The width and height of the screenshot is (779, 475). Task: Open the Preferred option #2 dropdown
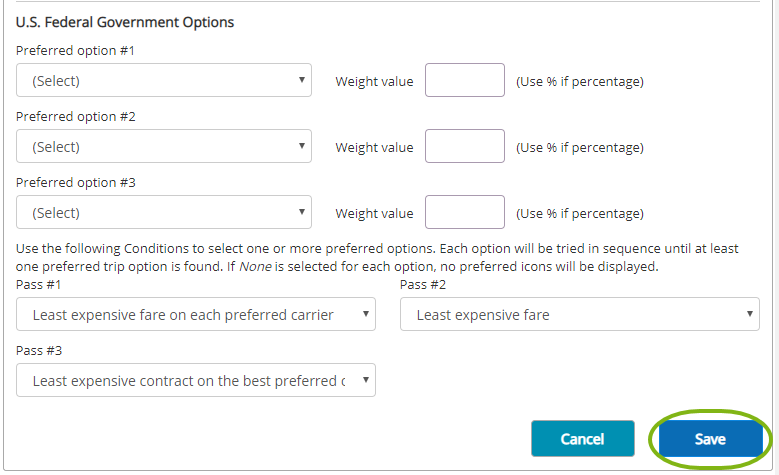[164, 146]
